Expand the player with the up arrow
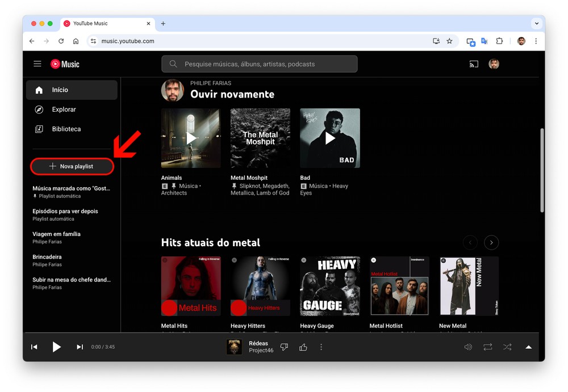This screenshot has height=392, width=568. 528,347
